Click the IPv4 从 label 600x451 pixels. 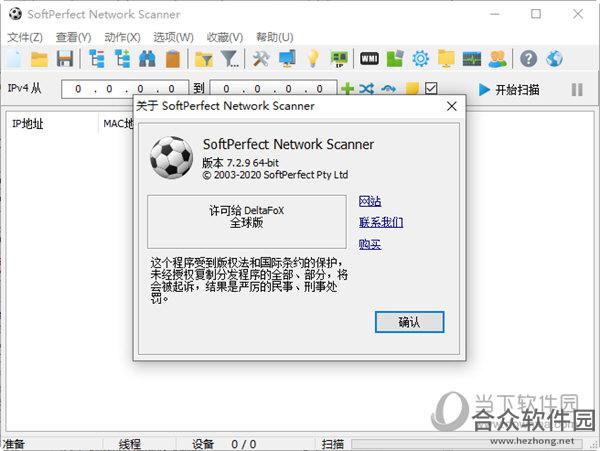tap(24, 88)
